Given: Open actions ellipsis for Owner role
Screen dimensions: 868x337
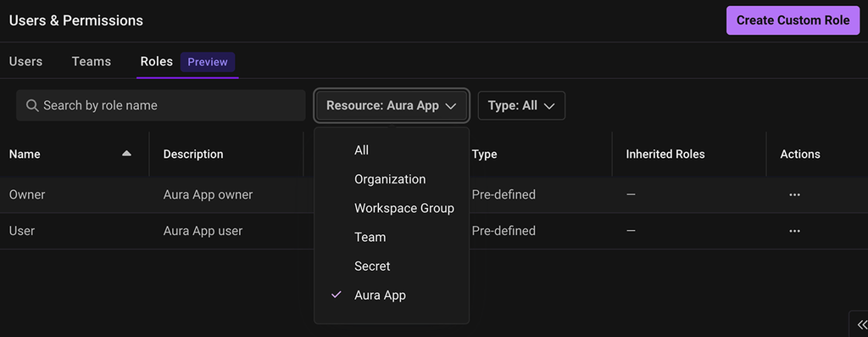Looking at the screenshot, I should click(x=794, y=194).
